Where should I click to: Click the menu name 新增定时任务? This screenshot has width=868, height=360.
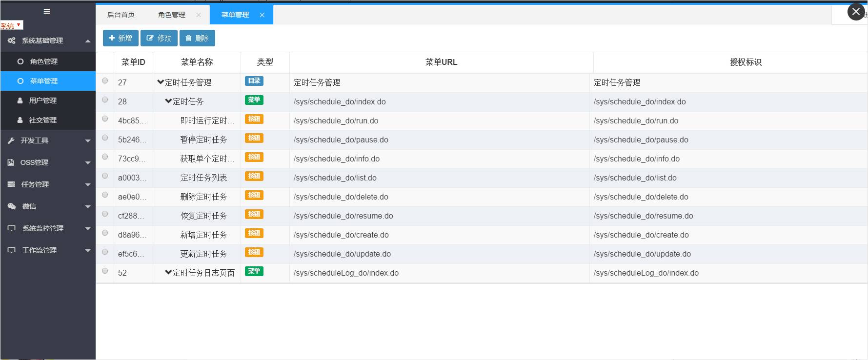tap(203, 235)
